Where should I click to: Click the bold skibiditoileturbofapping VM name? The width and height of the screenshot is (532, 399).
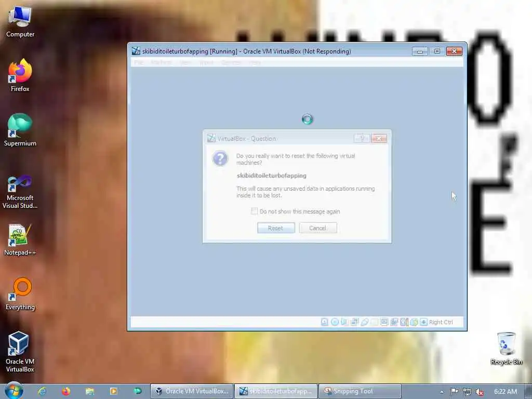(x=271, y=176)
